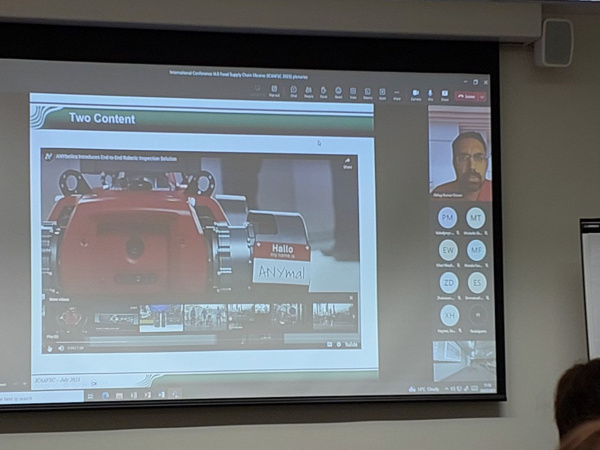Image resolution: width=600 pixels, height=450 pixels.
Task: Click the presenter's video tile
Action: point(459,153)
